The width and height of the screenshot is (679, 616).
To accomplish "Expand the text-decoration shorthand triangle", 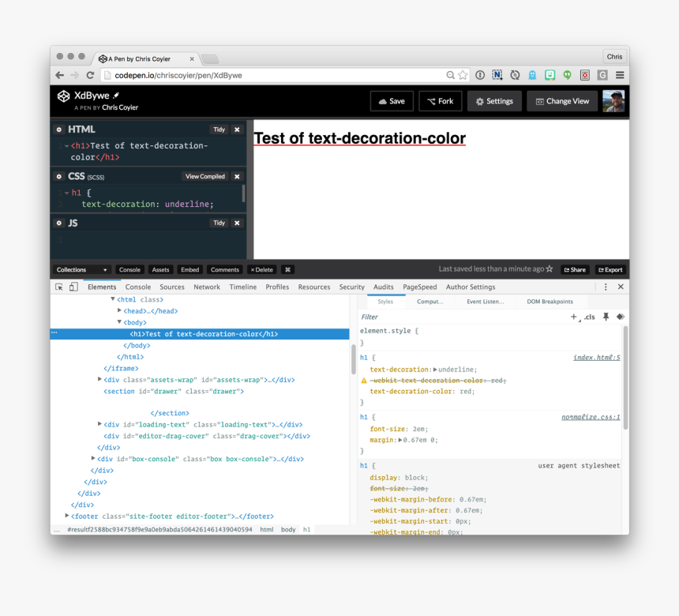I will pos(435,370).
